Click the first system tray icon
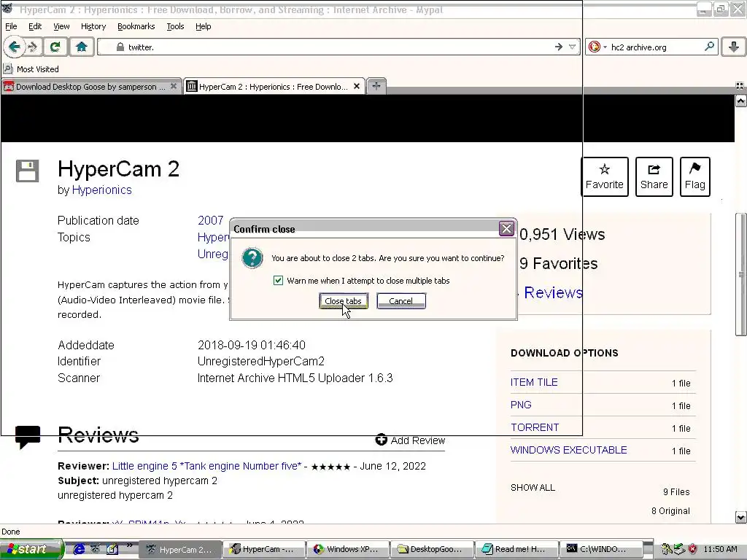 point(667,550)
